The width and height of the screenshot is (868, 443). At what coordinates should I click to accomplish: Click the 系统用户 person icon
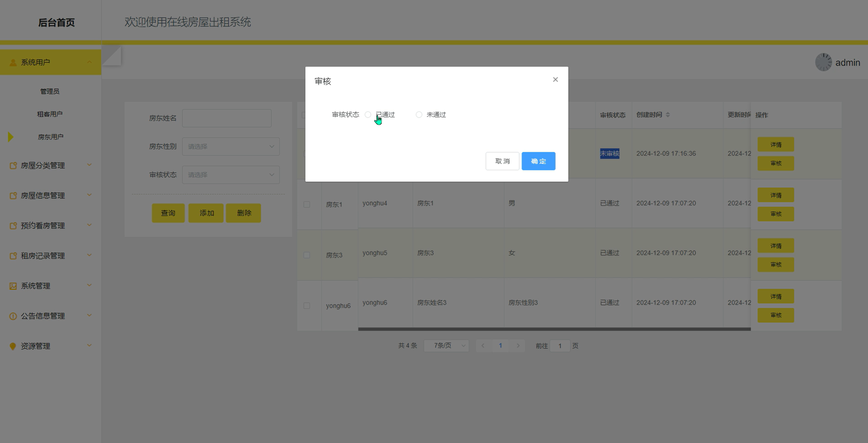pyautogui.click(x=13, y=62)
